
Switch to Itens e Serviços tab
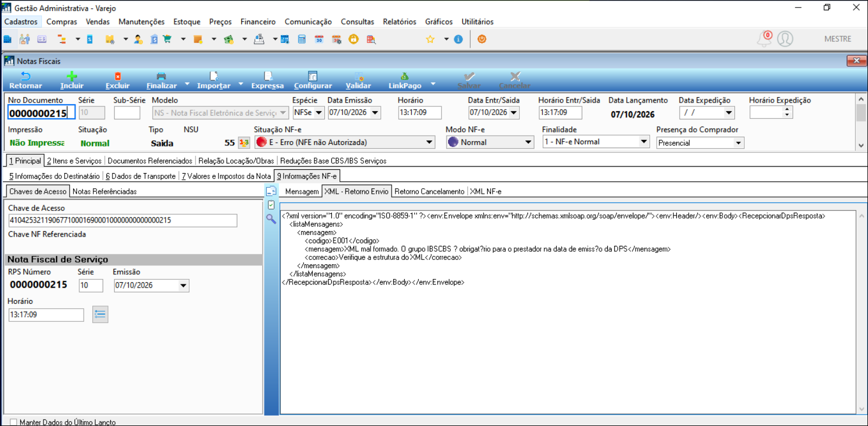pyautogui.click(x=74, y=161)
